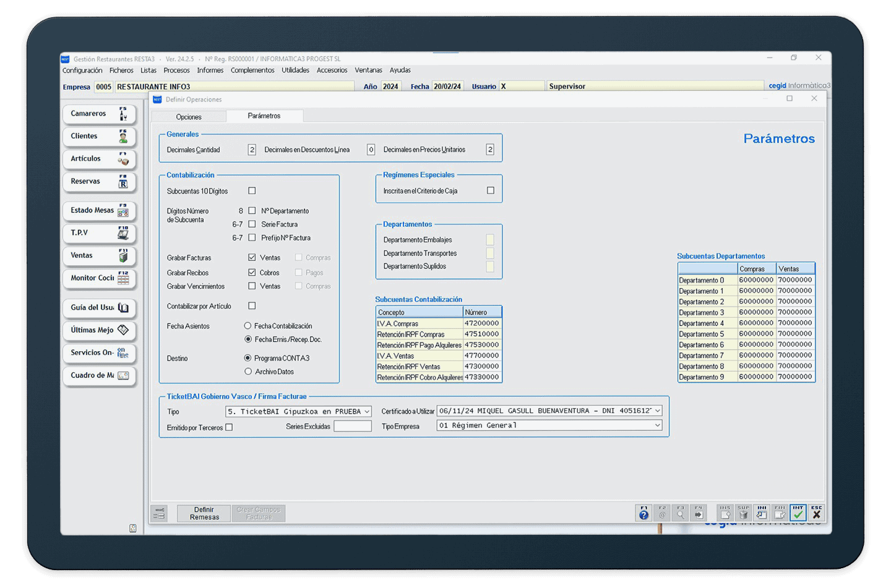Open the T.P.V point-of-sale shortcut
Image resolution: width=891 pixels, height=588 pixels.
(x=99, y=233)
